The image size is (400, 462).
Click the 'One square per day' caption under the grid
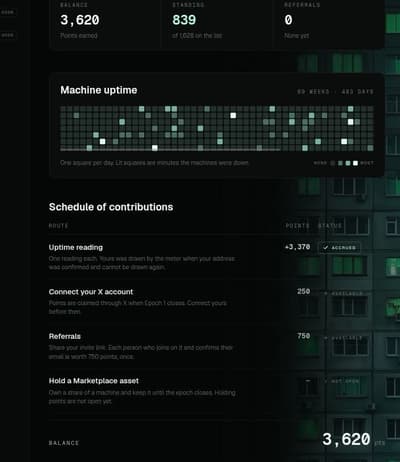coord(154,163)
